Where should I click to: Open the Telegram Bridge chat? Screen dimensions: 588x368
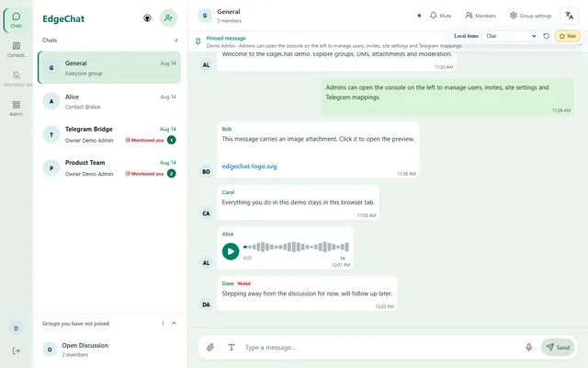(x=109, y=135)
